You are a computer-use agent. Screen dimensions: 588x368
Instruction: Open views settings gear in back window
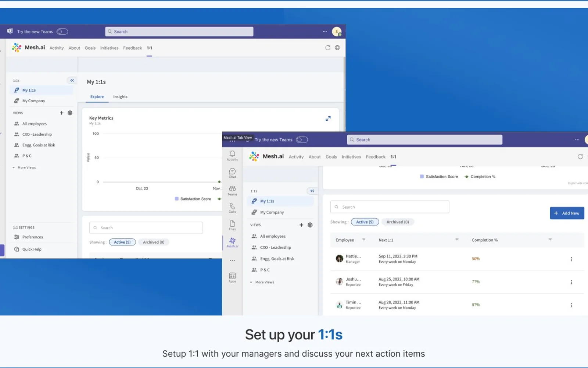coord(70,113)
